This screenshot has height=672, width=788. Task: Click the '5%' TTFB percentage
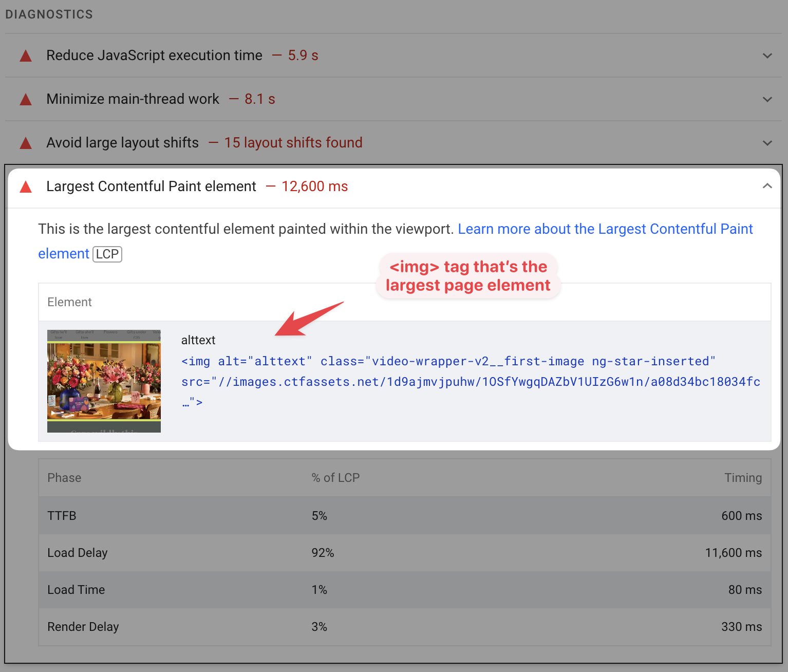pyautogui.click(x=319, y=516)
